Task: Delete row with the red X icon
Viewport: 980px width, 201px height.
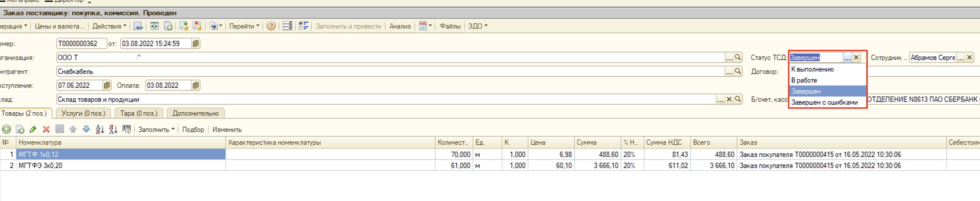Action: [46, 130]
